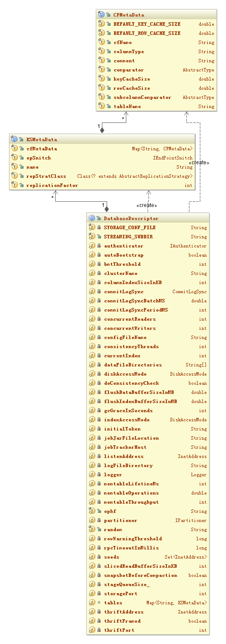The width and height of the screenshot is (226, 644).
Task: Click the field icon next to commitLogSync
Action: (x=91, y=291)
